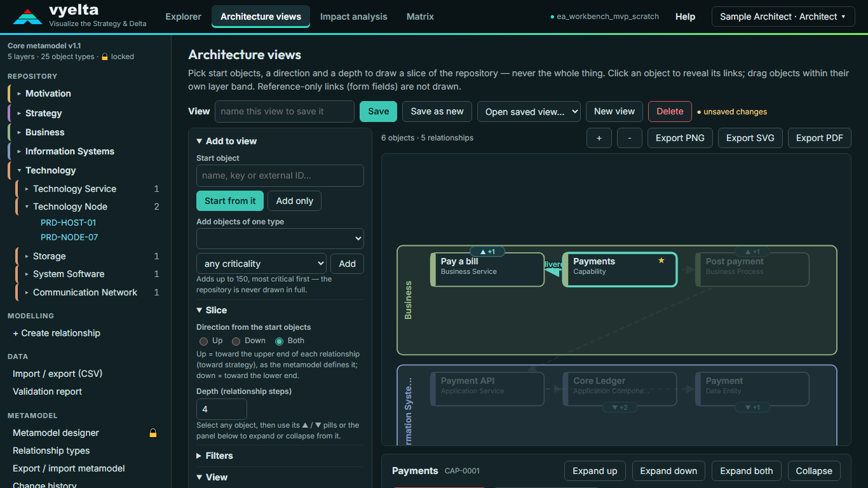The height and width of the screenshot is (488, 868).
Task: Expand the Filters section
Action: point(215,456)
